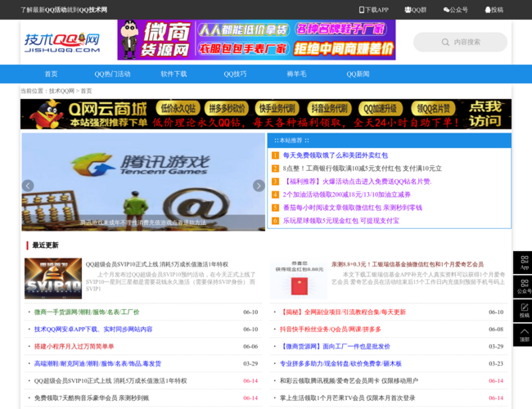Click the 投稿 bell link in top bar
This screenshot has height=409, width=532.
tap(494, 10)
